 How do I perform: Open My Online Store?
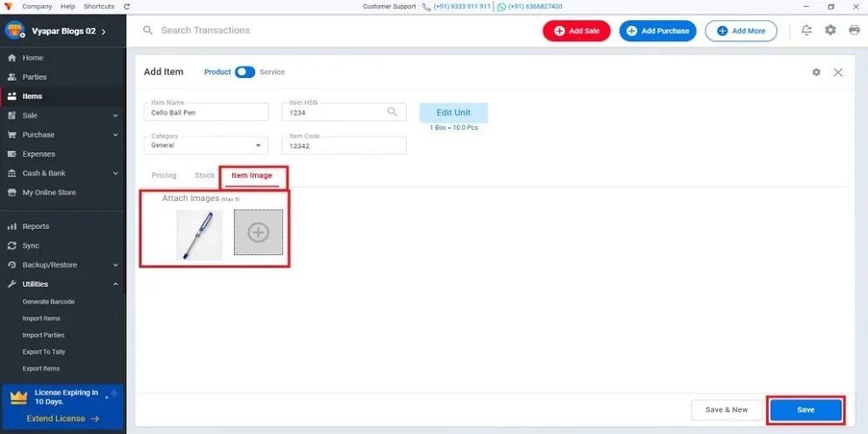[49, 193]
